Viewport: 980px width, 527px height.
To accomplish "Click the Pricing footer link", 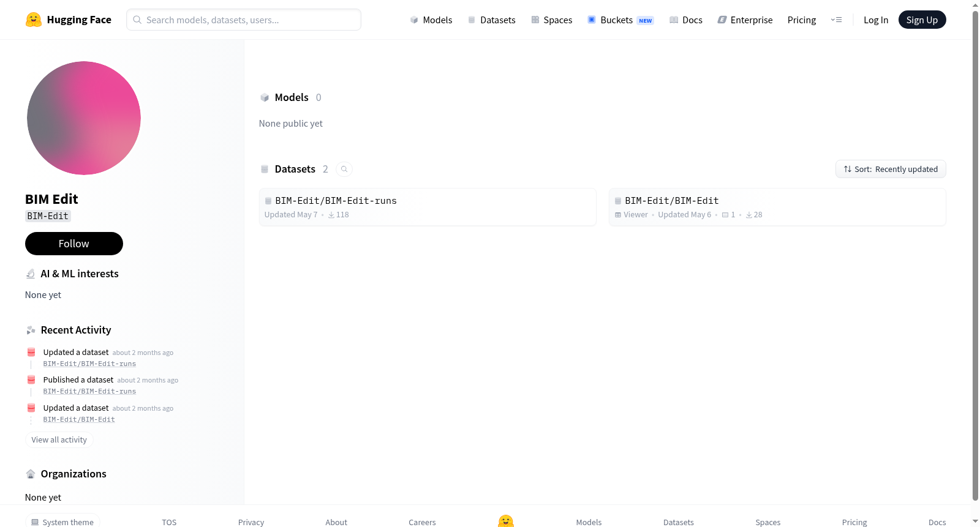I will click(854, 523).
